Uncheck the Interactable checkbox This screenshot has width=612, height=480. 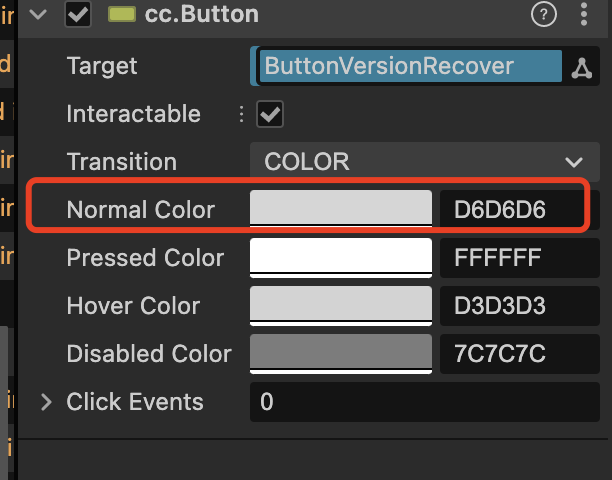[270, 115]
